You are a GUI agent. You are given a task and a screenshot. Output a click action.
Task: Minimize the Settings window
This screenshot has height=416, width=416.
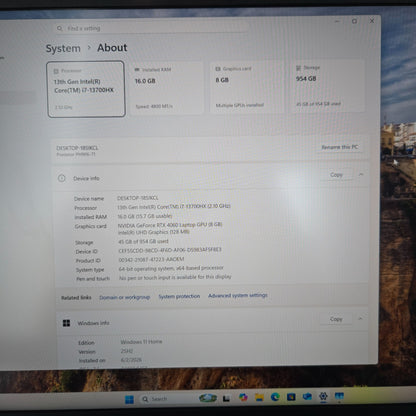coord(337,22)
